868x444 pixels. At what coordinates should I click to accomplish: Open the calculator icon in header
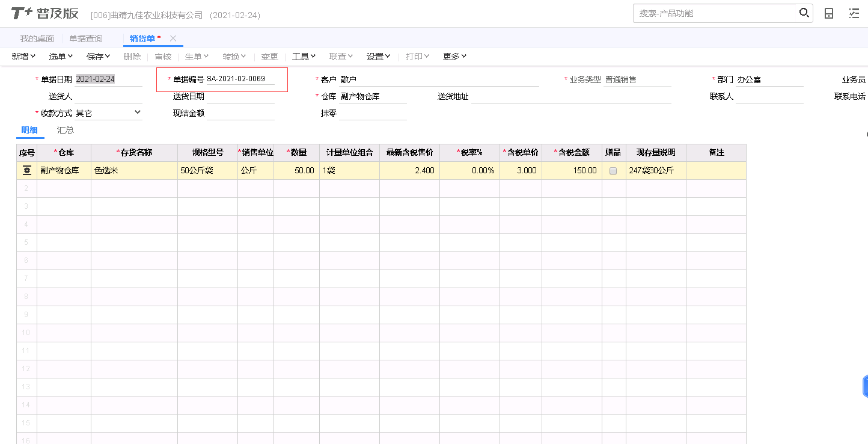[x=829, y=13]
